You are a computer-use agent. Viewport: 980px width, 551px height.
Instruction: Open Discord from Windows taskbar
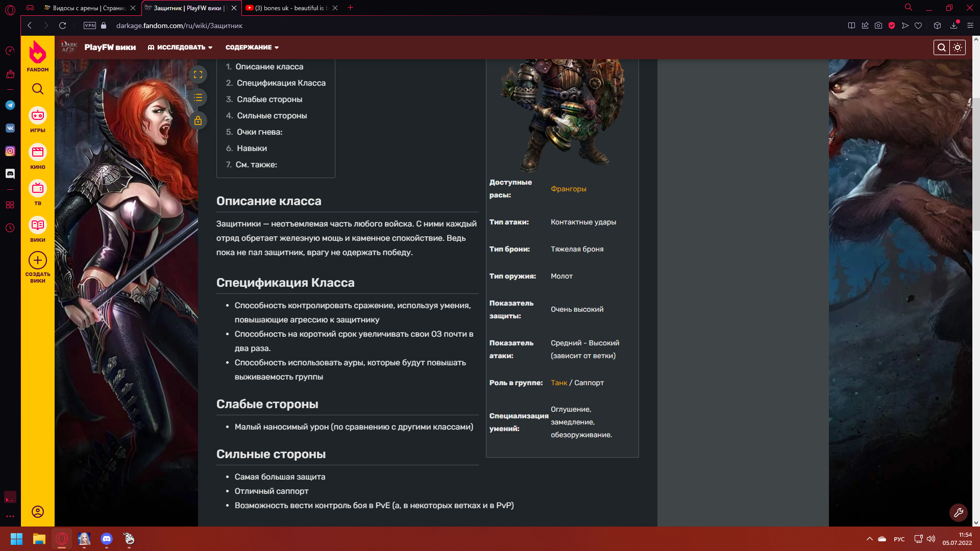(x=107, y=539)
